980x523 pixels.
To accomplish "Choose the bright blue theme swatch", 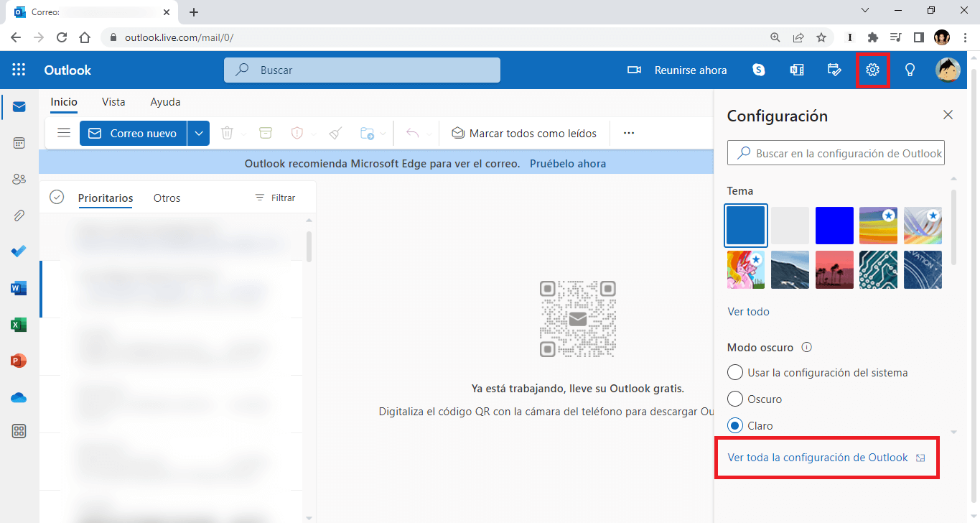I will pos(834,226).
